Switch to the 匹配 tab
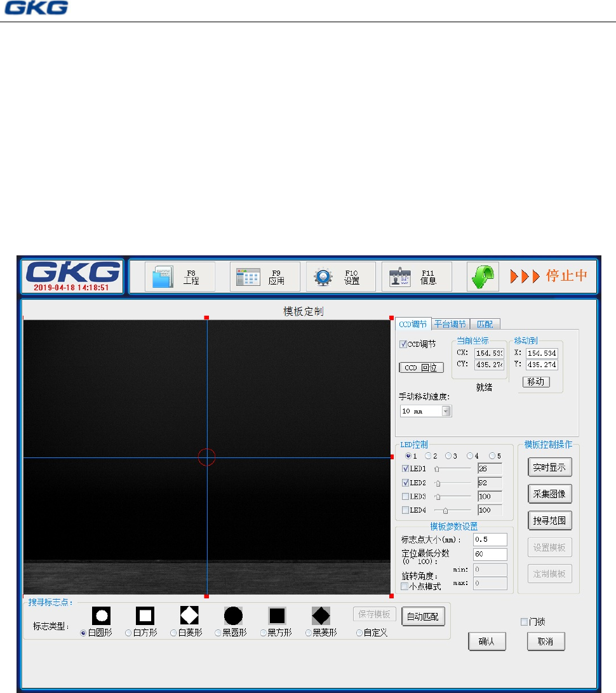This screenshot has height=693, width=616. [485, 324]
